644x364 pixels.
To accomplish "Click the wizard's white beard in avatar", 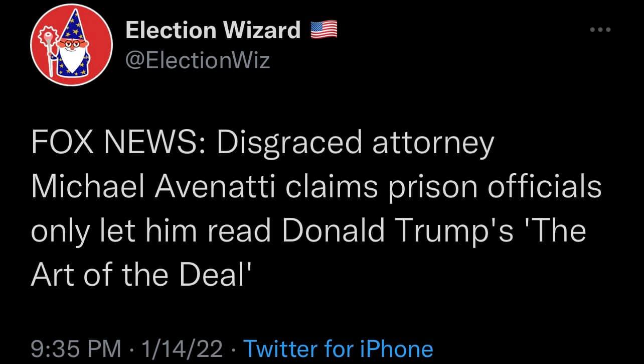I will tap(74, 61).
